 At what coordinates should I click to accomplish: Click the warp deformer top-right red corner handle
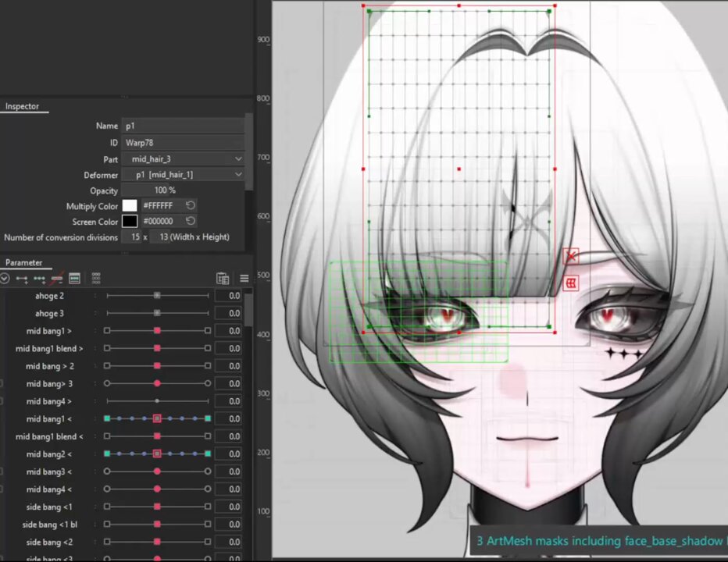(x=555, y=5)
